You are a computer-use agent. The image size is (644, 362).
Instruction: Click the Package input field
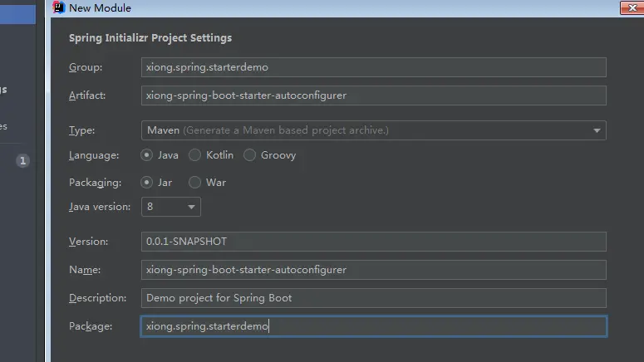coord(373,326)
